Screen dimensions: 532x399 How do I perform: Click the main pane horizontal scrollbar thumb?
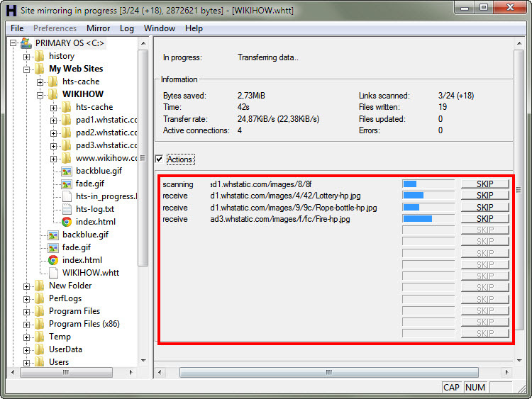(328, 372)
